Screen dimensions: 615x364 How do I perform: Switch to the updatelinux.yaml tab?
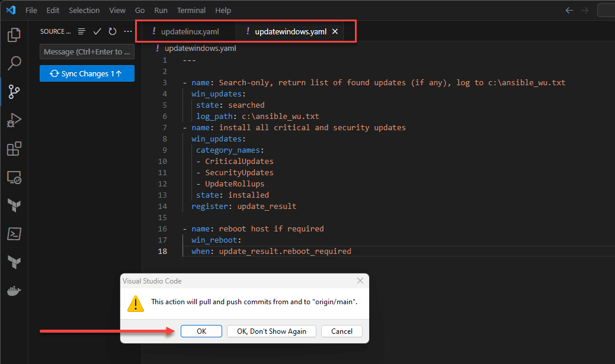tap(186, 31)
